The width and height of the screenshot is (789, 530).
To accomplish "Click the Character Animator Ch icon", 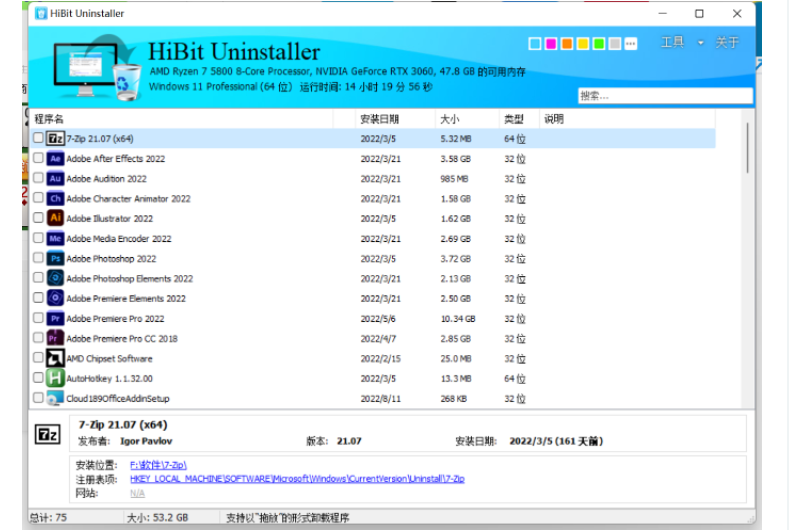I will (55, 198).
